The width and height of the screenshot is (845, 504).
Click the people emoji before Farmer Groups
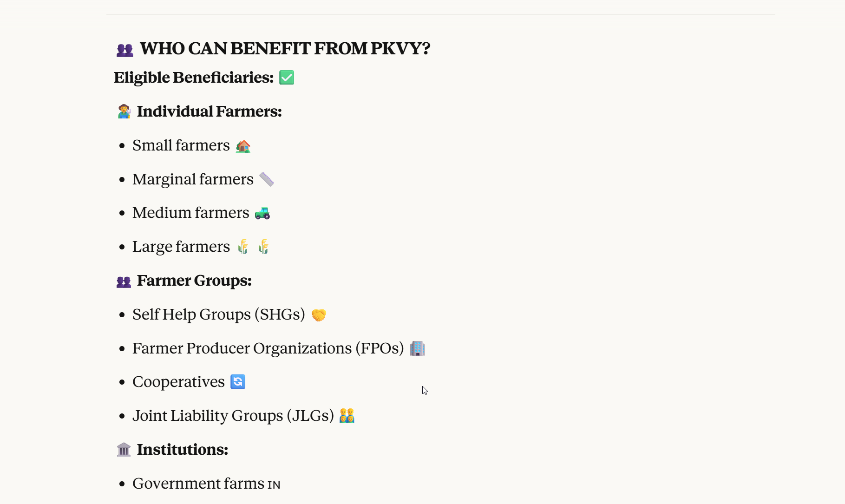pos(124,281)
